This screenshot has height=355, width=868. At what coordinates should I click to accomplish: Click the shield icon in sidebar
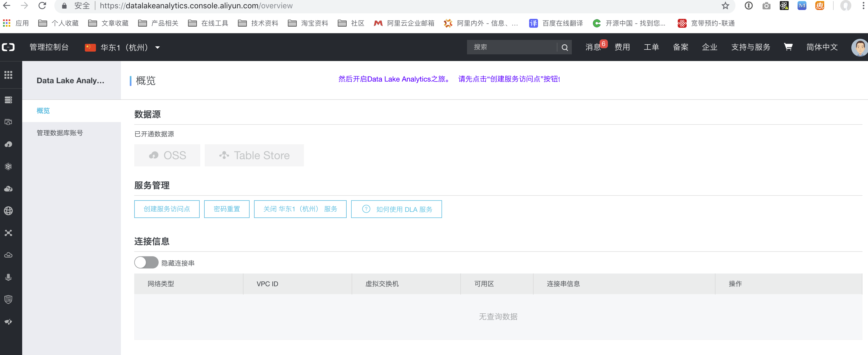coord(8,299)
